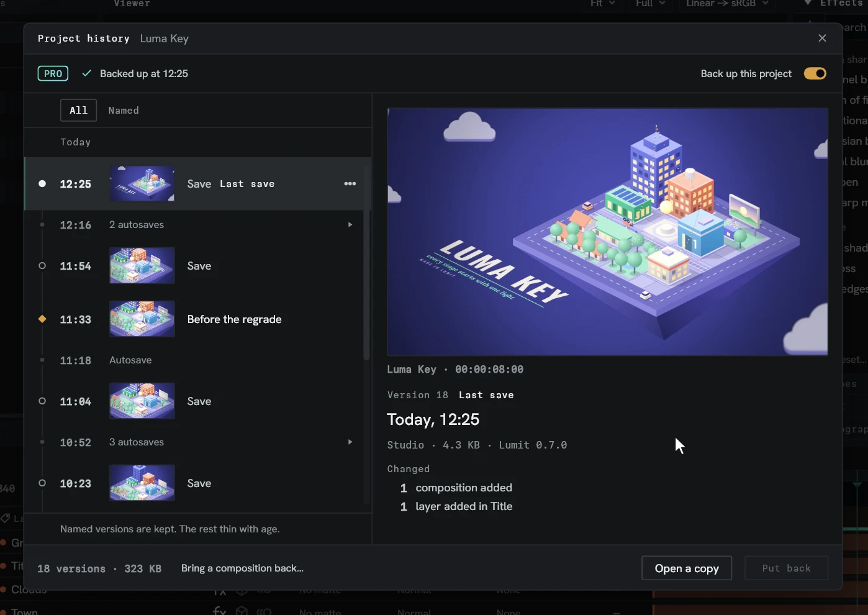Open the Fit zoom dropdown in Viewer
Image resolution: width=868 pixels, height=615 pixels.
602,4
